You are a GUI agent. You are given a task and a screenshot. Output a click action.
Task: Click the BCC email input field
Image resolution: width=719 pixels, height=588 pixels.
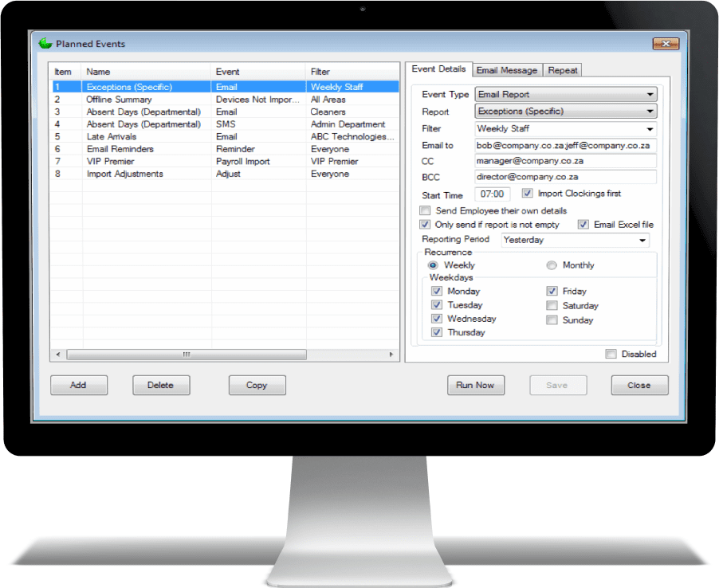point(565,177)
